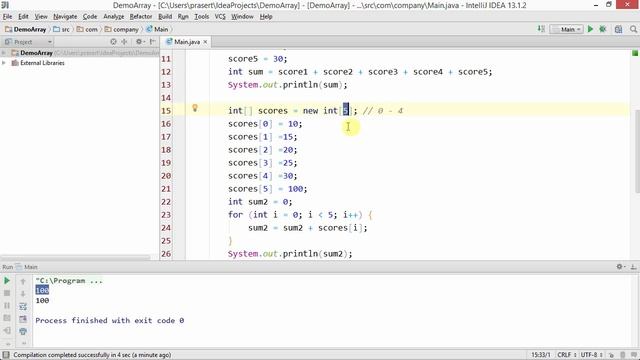
Task: Stop the process in the Run panel
Action: click(x=7, y=293)
